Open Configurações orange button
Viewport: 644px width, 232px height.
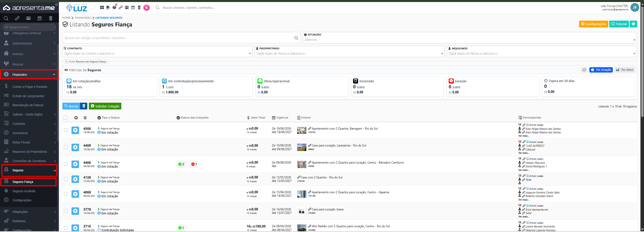tap(593, 24)
